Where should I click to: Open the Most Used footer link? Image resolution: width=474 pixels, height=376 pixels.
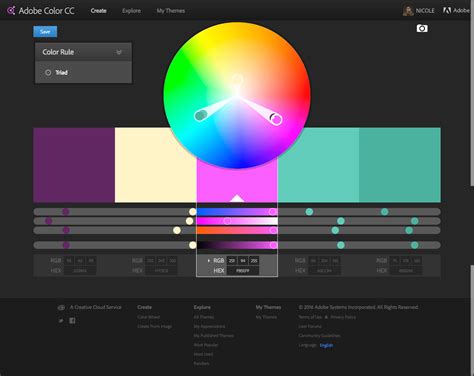(203, 354)
